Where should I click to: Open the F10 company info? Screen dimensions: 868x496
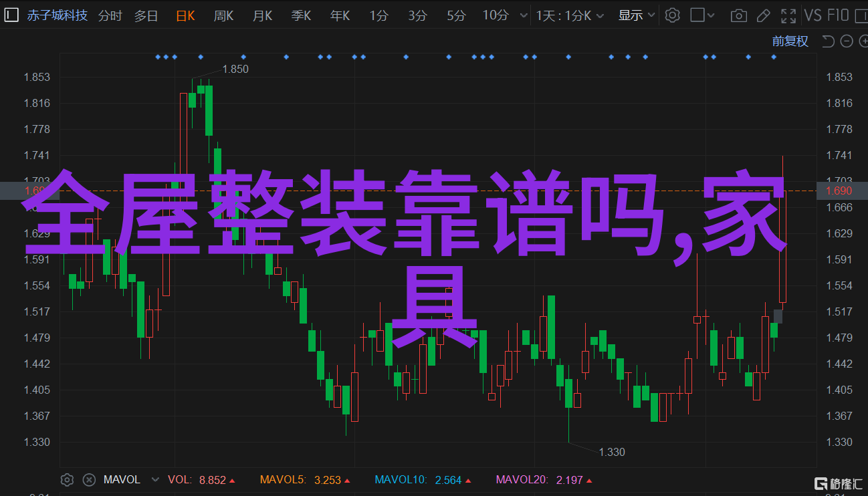838,15
